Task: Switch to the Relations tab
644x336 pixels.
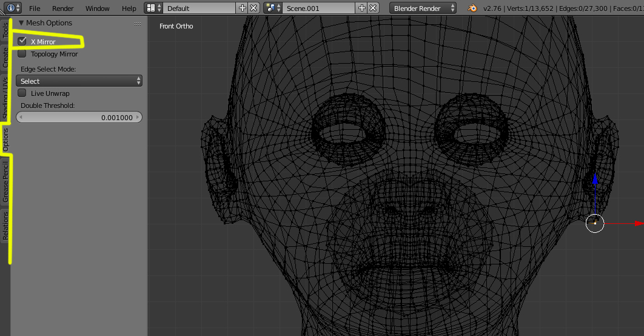Action: coord(5,226)
